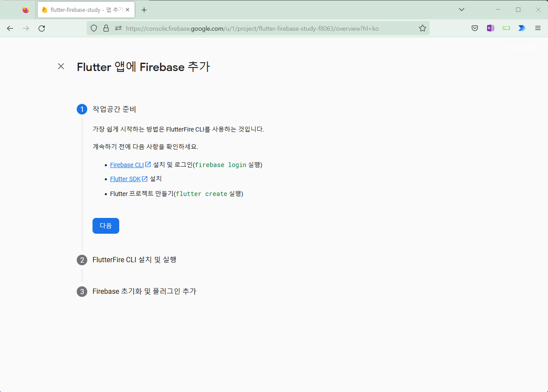Screen dimensions: 548x392
Task: Click the site padlock security icon
Action: tap(106, 28)
